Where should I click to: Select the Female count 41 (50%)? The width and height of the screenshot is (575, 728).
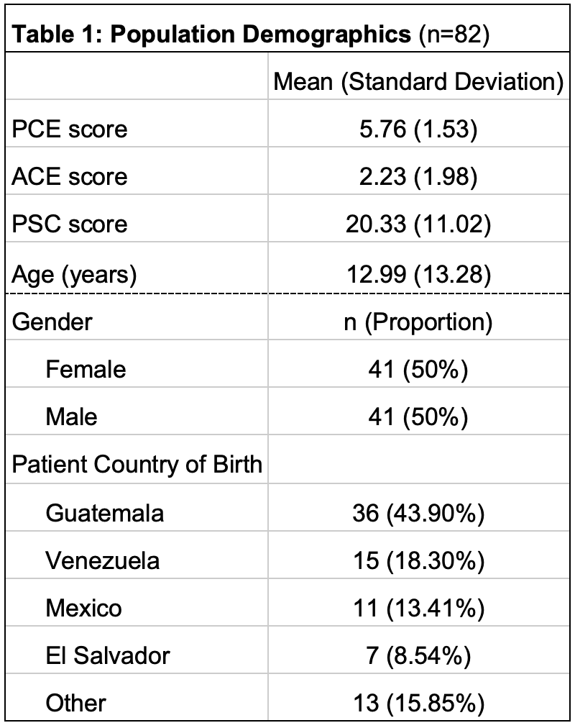pyautogui.click(x=418, y=370)
